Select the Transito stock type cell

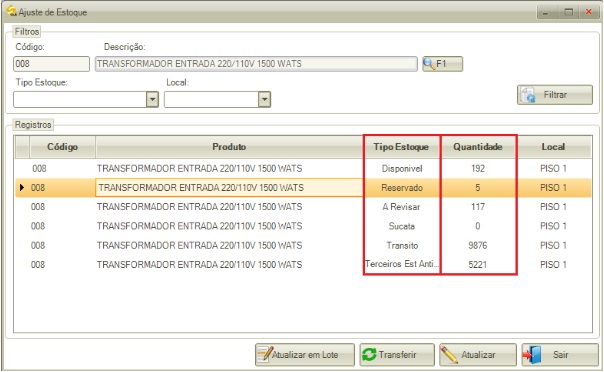tap(402, 245)
